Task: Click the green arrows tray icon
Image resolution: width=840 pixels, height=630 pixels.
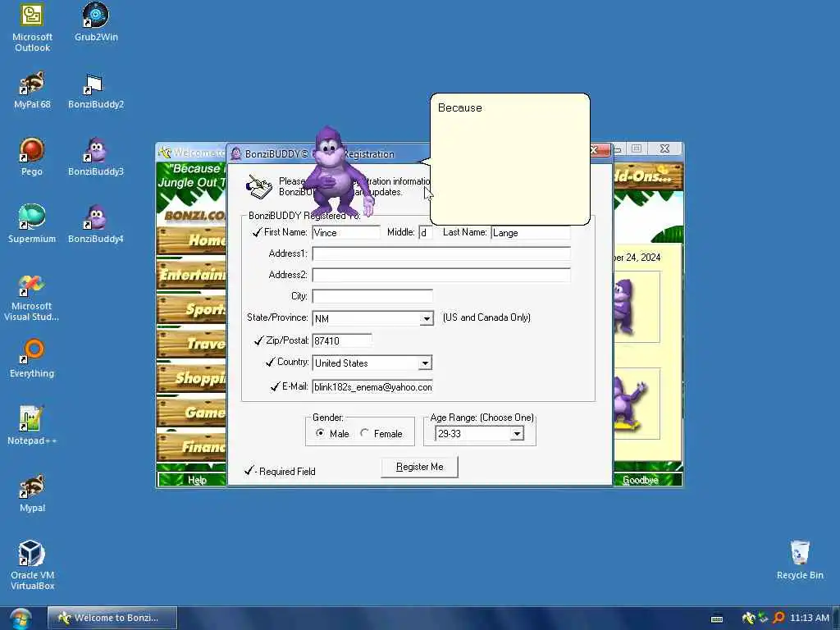Action: (x=763, y=619)
